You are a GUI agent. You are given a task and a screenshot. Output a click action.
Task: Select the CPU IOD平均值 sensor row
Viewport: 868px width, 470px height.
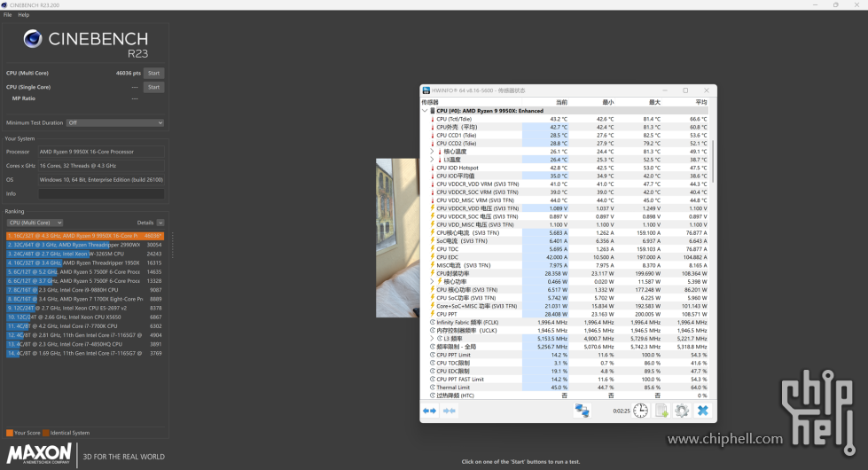coord(565,176)
